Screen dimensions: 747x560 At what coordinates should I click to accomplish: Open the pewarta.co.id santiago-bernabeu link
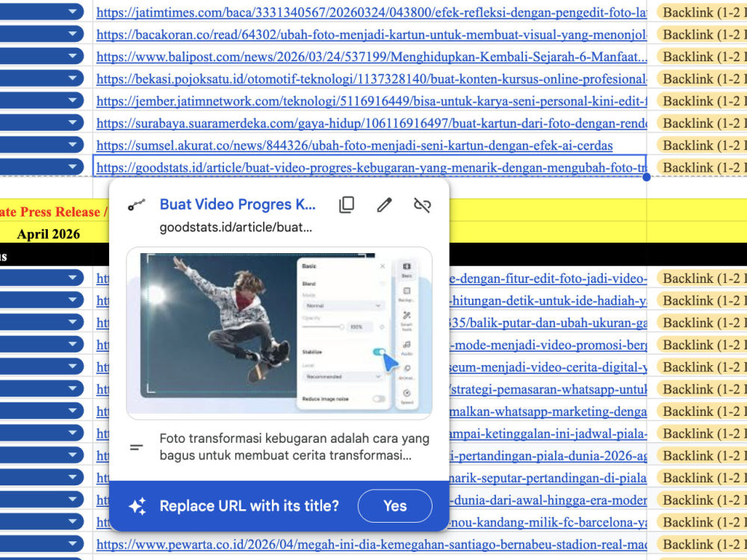pyautogui.click(x=371, y=544)
